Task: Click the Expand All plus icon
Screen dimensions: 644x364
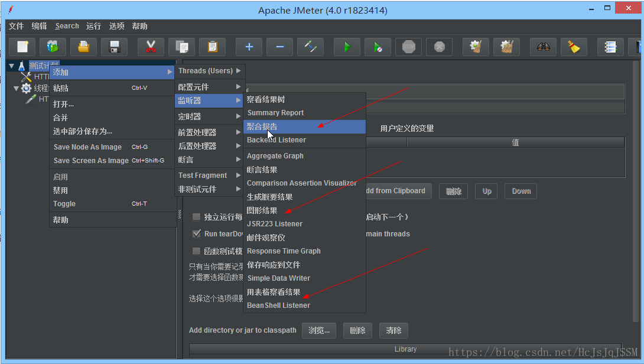Action: tap(249, 47)
